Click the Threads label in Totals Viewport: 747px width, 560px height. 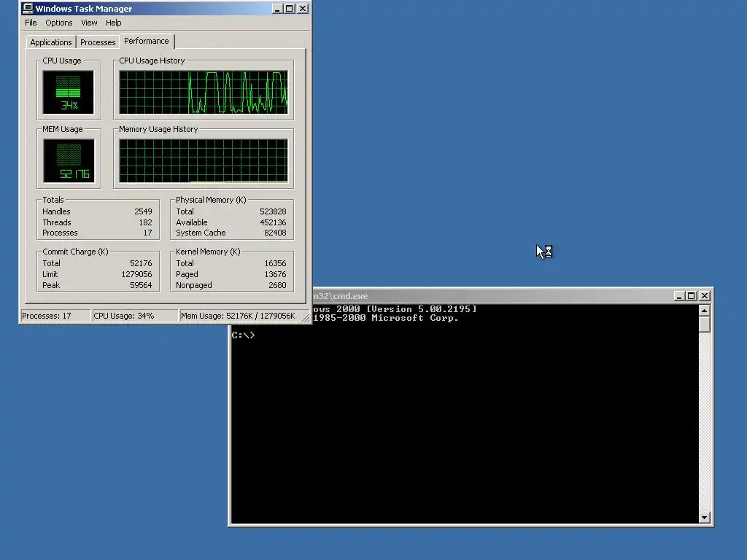pos(57,222)
